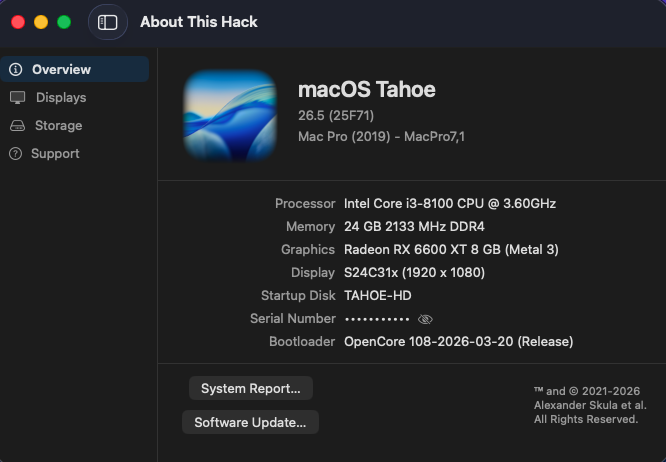This screenshot has height=462, width=666.
Task: Click the Alexander Skula et al. credit line
Action: click(590, 405)
